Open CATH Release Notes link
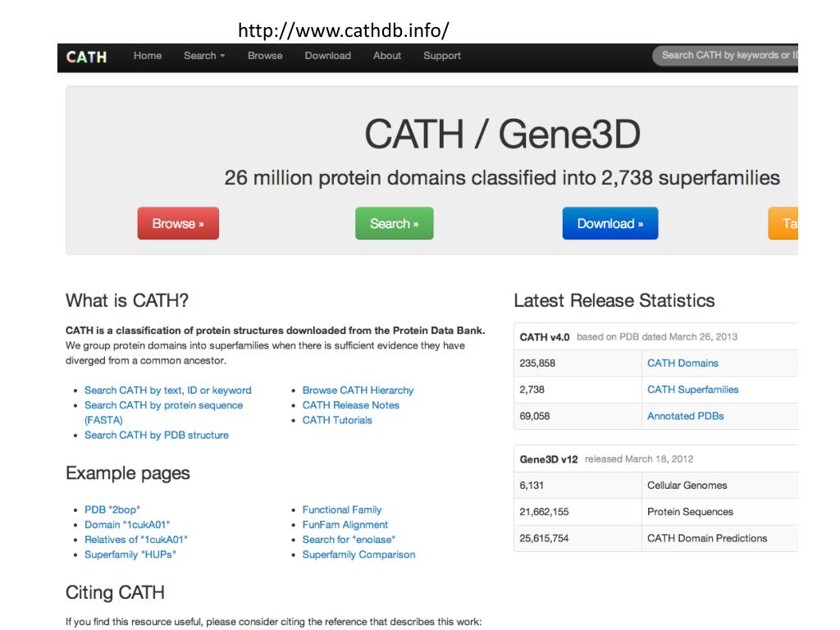 pyautogui.click(x=351, y=405)
